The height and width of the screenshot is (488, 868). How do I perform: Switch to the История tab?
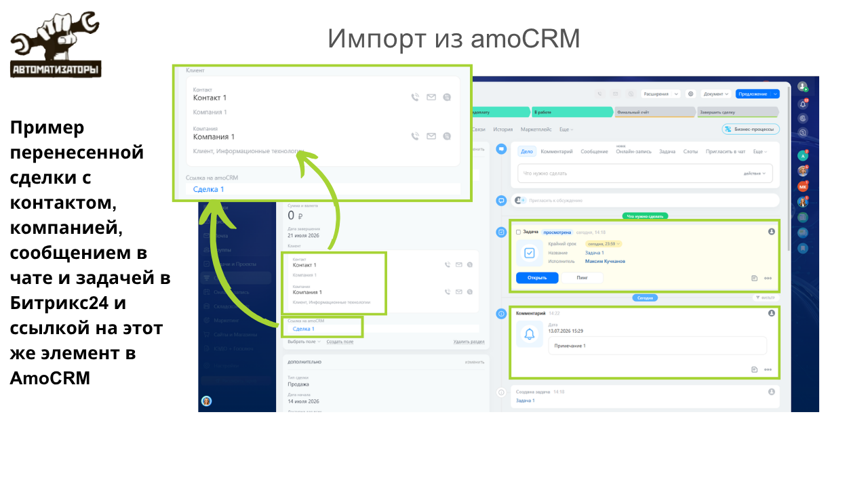503,129
